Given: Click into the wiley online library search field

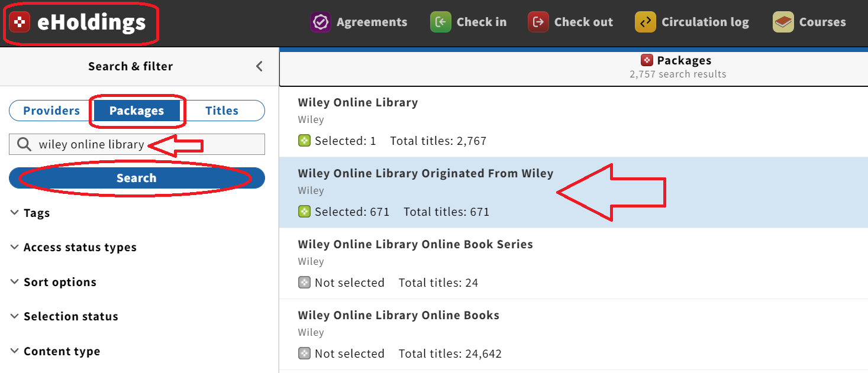Looking at the screenshot, I should click(x=137, y=144).
